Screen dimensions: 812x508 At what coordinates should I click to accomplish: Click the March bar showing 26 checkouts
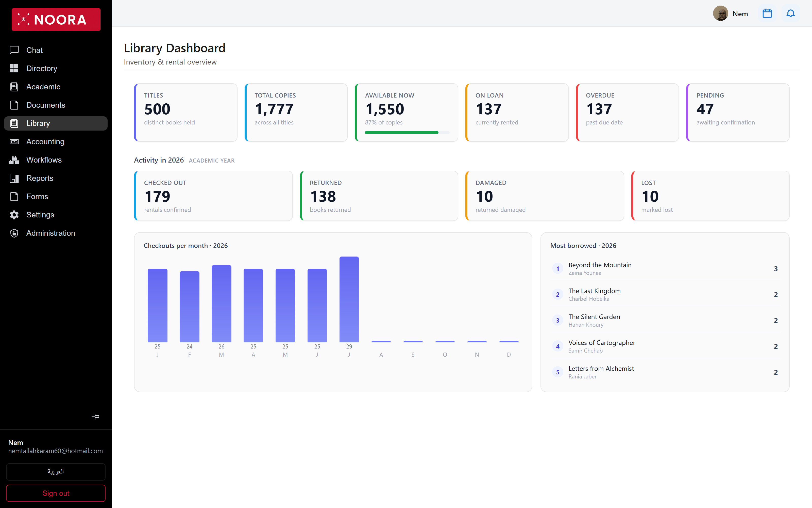221,304
